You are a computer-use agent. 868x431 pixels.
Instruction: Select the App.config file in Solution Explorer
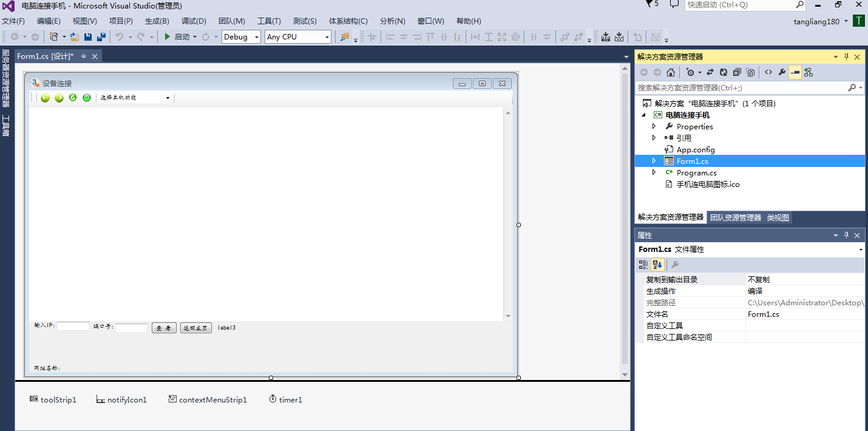(x=696, y=149)
